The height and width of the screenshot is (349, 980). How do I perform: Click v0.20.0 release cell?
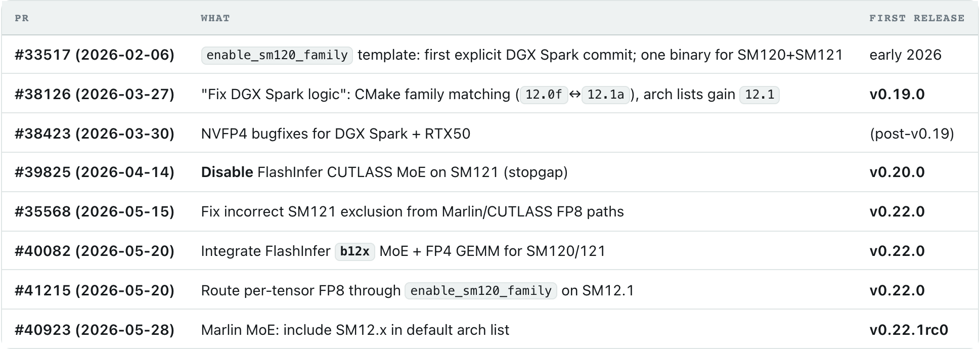897,172
